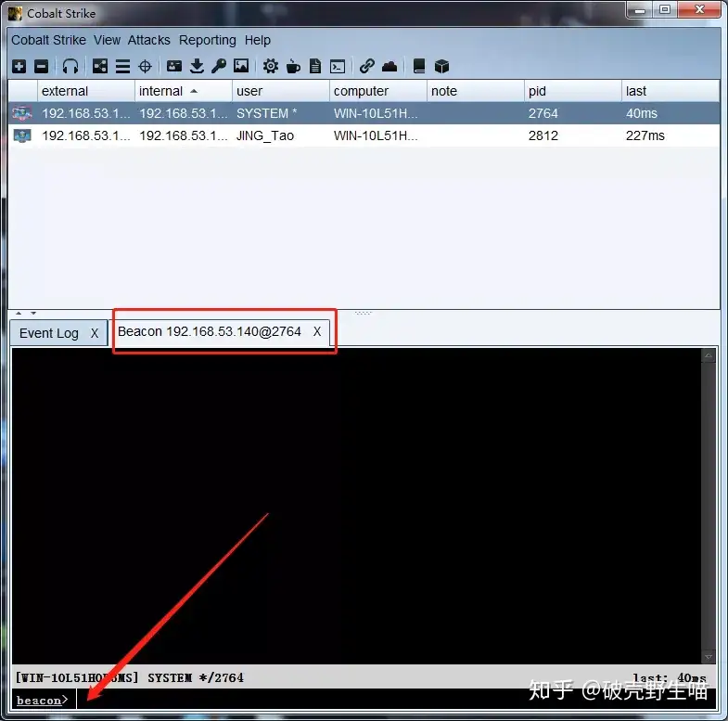
Task: Click the chain link host file icon
Action: [367, 66]
